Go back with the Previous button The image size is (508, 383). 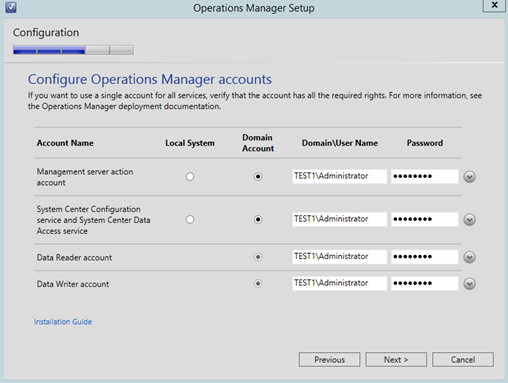point(329,360)
